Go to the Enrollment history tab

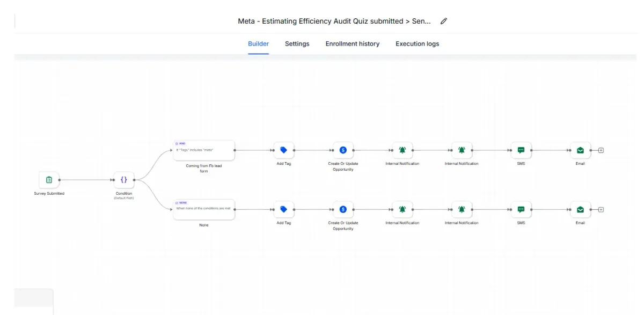pyautogui.click(x=352, y=44)
